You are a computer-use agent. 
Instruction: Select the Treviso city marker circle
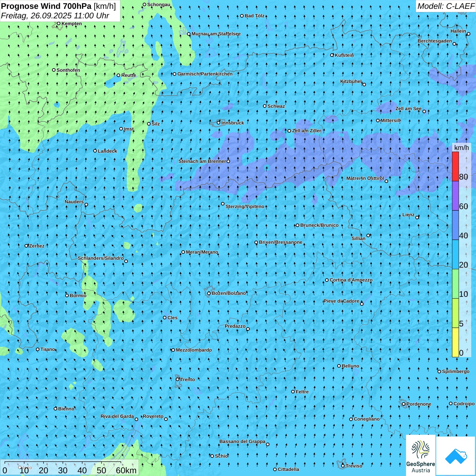[343, 466]
